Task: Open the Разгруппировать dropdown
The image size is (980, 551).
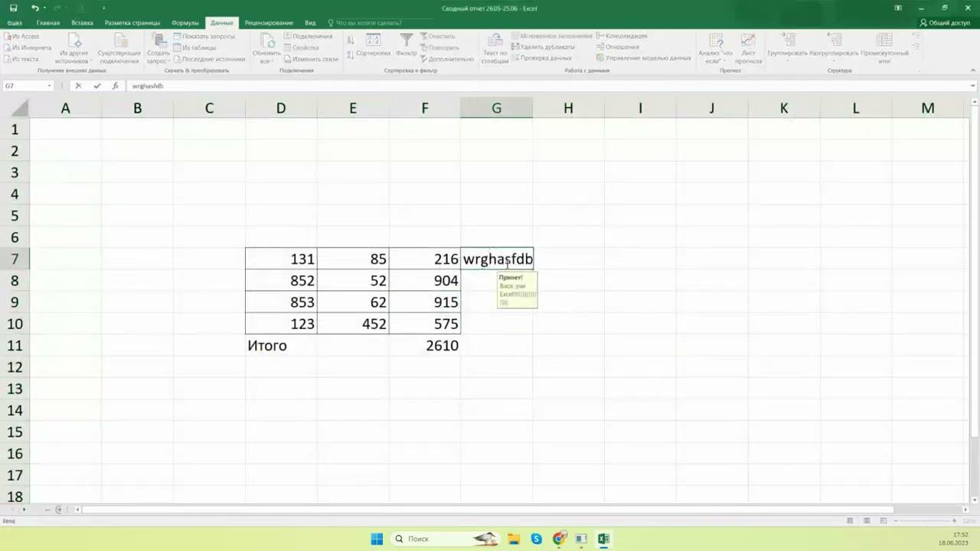Action: click(x=834, y=48)
